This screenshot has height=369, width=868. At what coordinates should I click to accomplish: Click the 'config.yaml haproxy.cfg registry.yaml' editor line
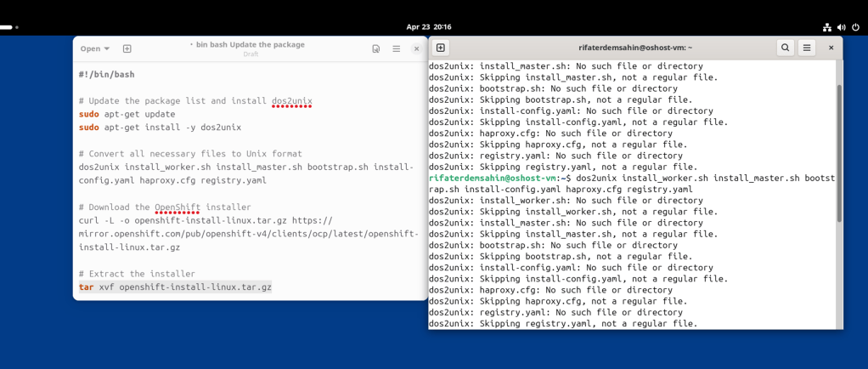click(x=172, y=180)
